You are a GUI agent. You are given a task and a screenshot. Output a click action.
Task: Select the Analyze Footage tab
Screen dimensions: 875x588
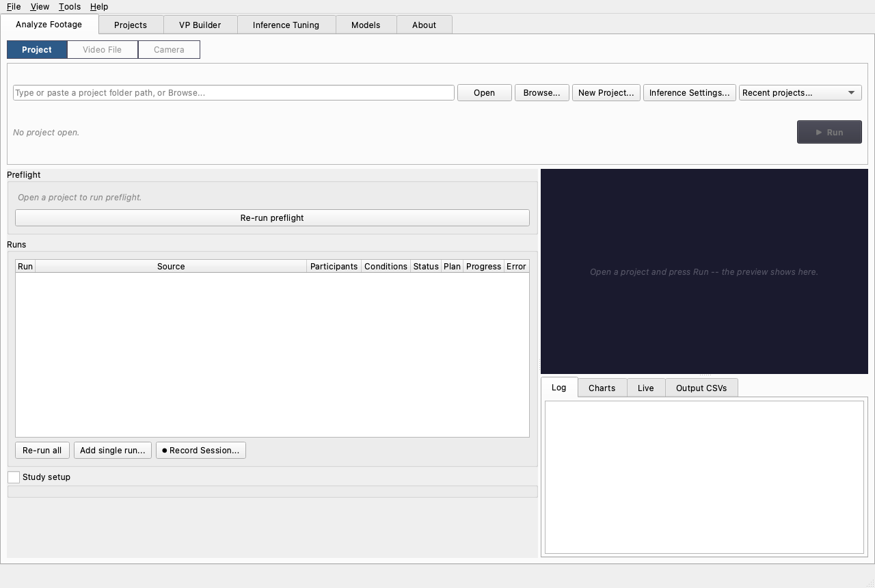point(49,24)
